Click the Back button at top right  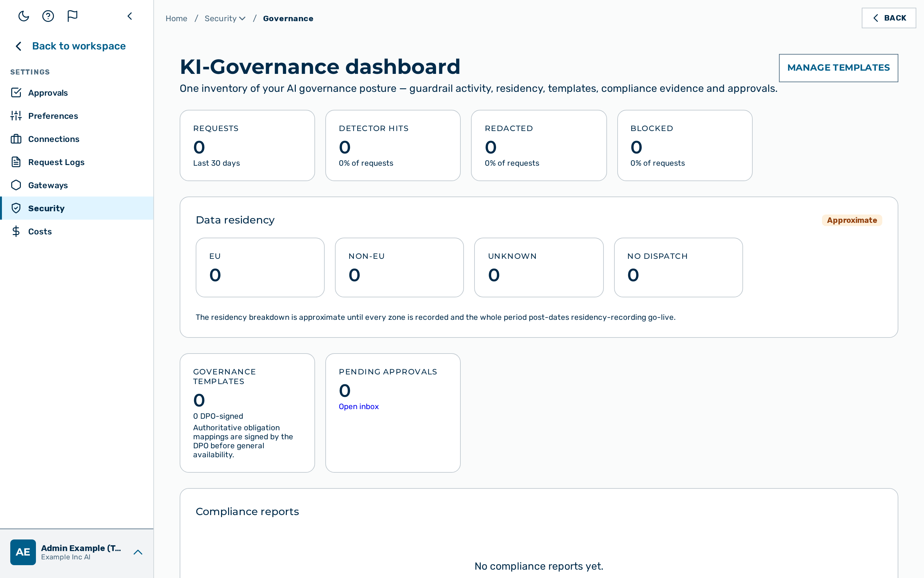click(x=889, y=18)
